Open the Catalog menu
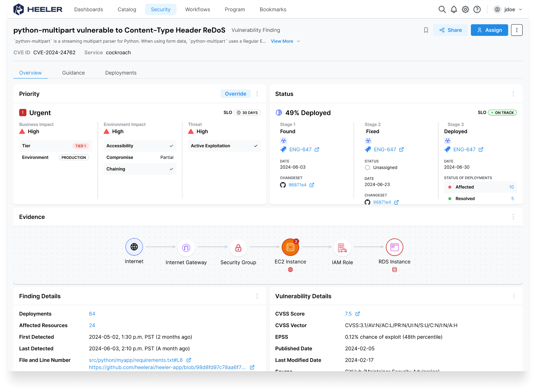The image size is (536, 392). 127,9
